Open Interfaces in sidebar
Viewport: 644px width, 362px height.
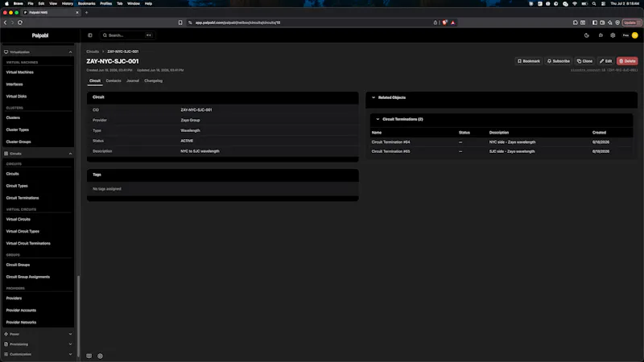point(14,84)
